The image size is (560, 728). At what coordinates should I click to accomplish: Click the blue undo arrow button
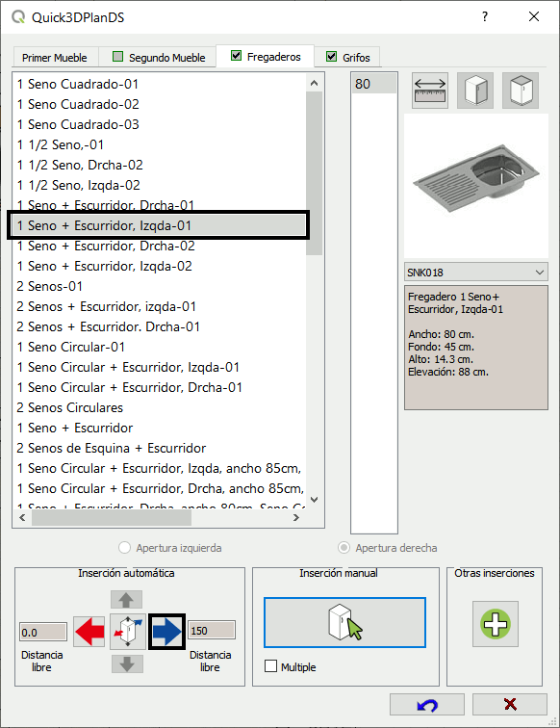point(427,705)
